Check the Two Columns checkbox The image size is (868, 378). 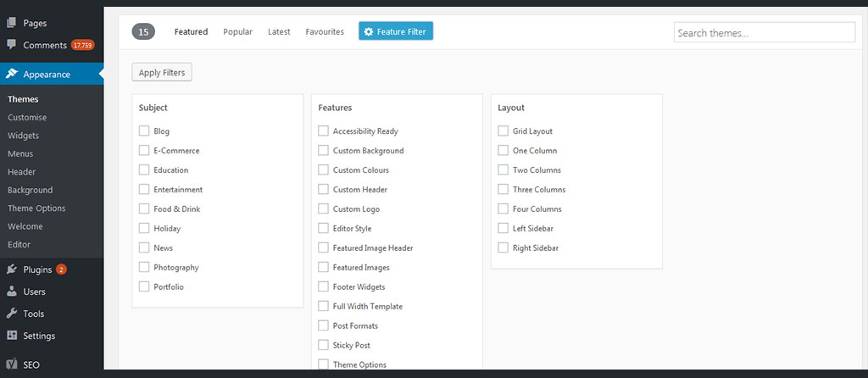coord(504,170)
